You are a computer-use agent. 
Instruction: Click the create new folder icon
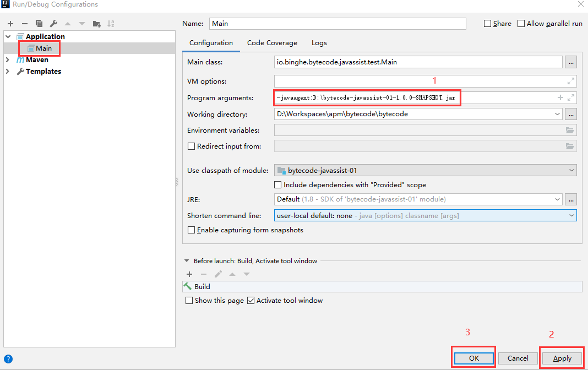coord(96,24)
